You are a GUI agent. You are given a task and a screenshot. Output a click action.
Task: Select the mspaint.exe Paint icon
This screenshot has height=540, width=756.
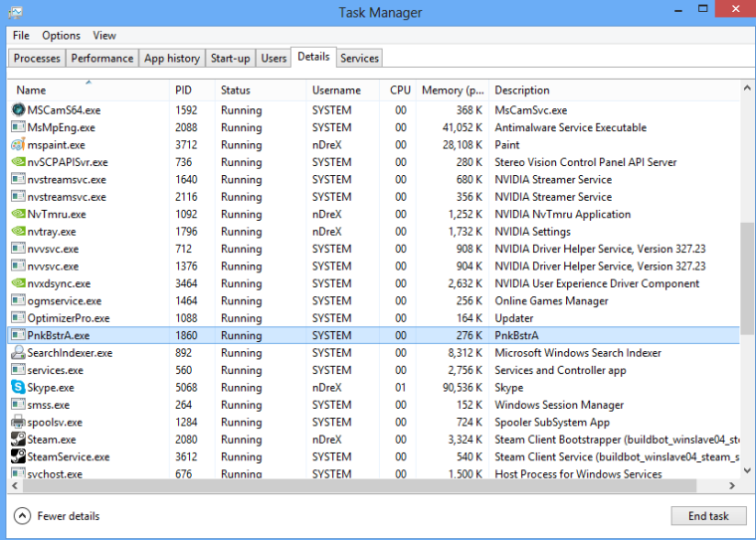pos(18,145)
